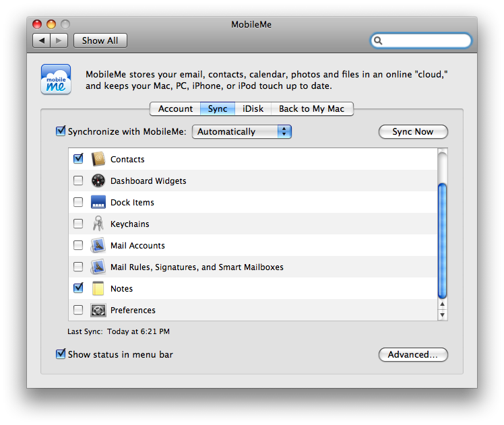
Task: Click the Dock Items icon
Action: coord(98,202)
